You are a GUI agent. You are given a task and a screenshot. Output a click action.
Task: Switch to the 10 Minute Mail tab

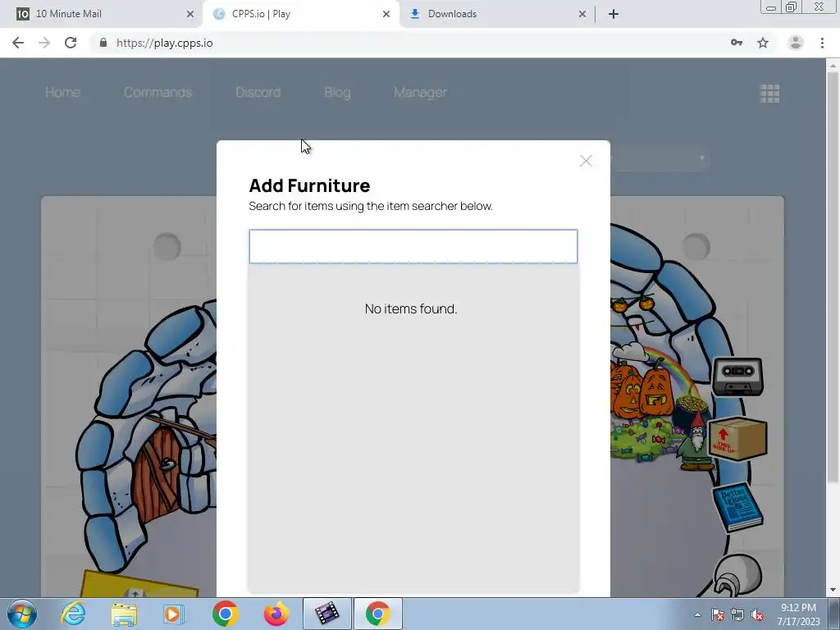(102, 14)
